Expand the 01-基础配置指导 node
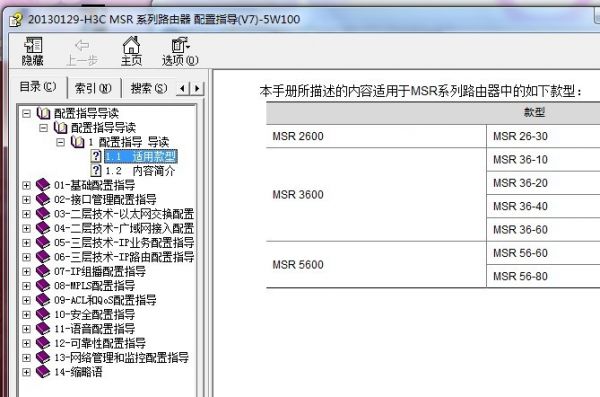This screenshot has height=397, width=600. [x=26, y=185]
